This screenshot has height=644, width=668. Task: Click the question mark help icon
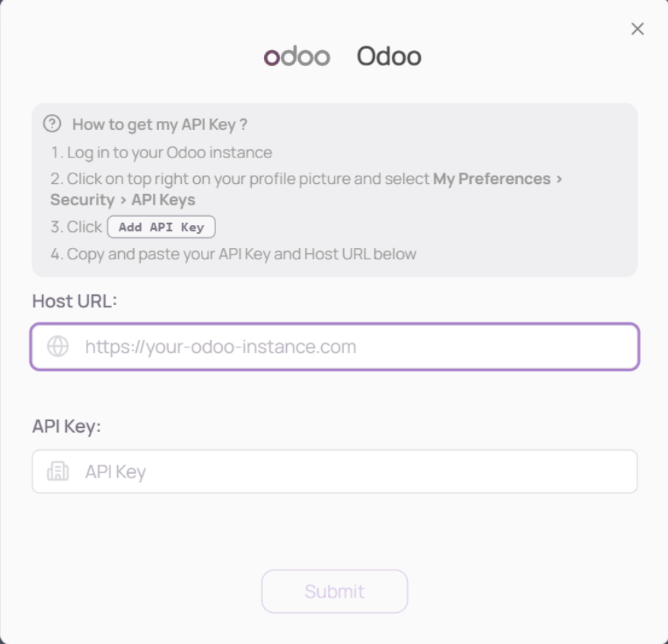(x=52, y=124)
